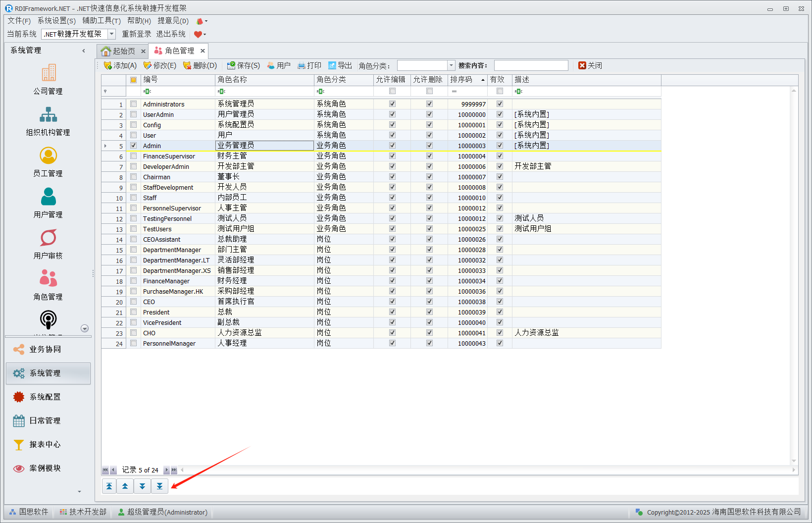Collapse the 系统管理 side panel chevron
The image size is (812, 523).
point(84,51)
